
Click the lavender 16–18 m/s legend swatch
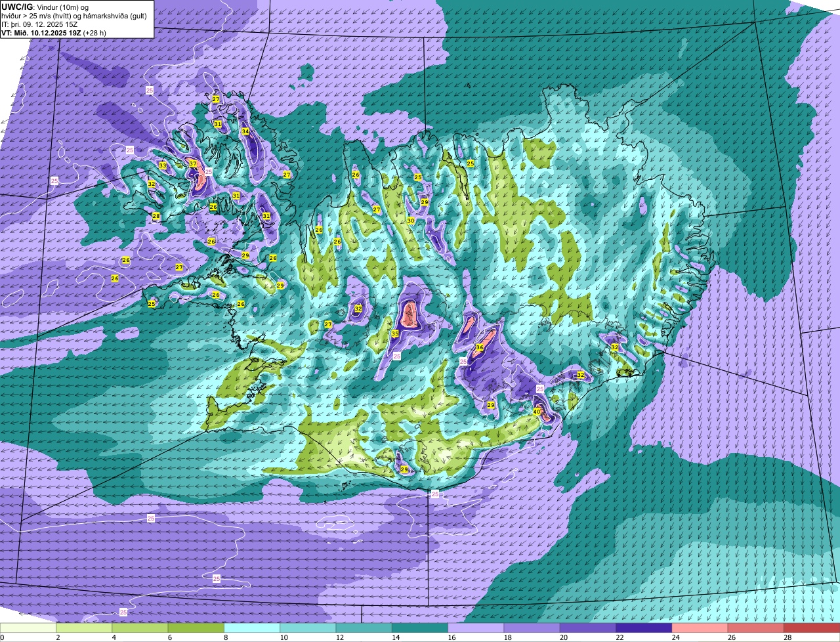point(476,628)
